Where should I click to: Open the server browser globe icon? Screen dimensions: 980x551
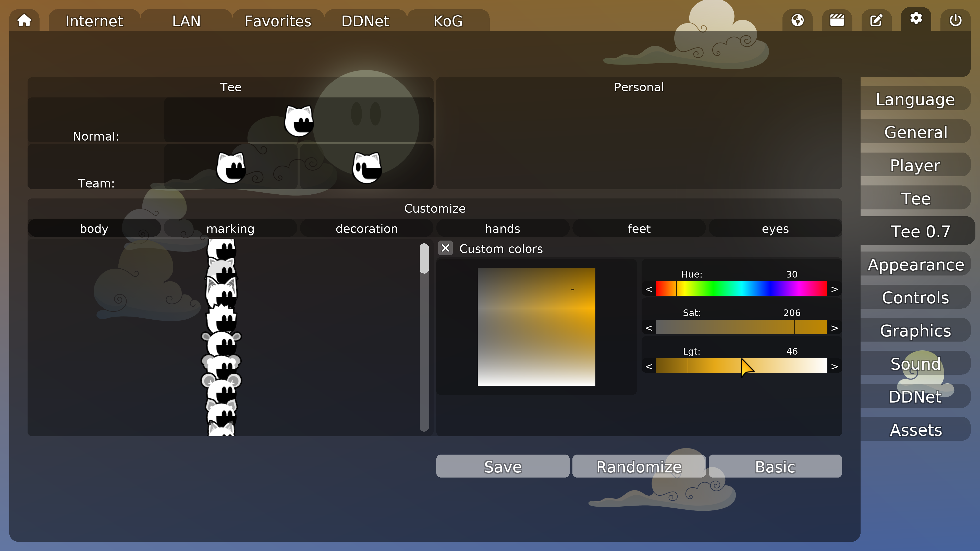coord(797,20)
